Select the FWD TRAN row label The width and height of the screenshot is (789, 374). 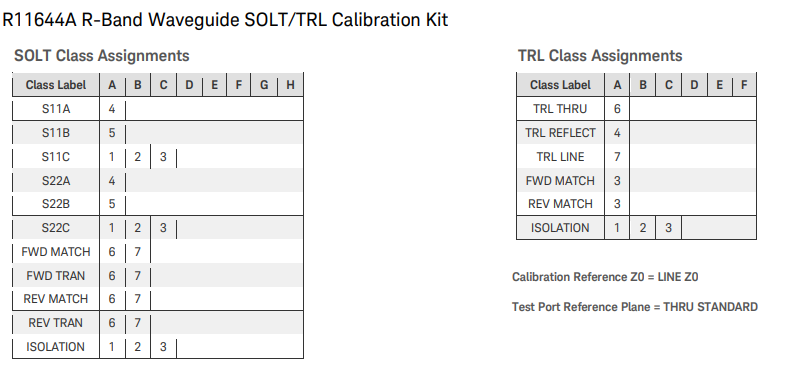(56, 276)
